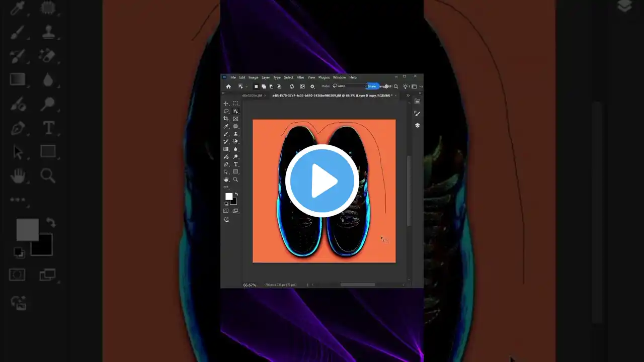Open the Edit menu

242,77
